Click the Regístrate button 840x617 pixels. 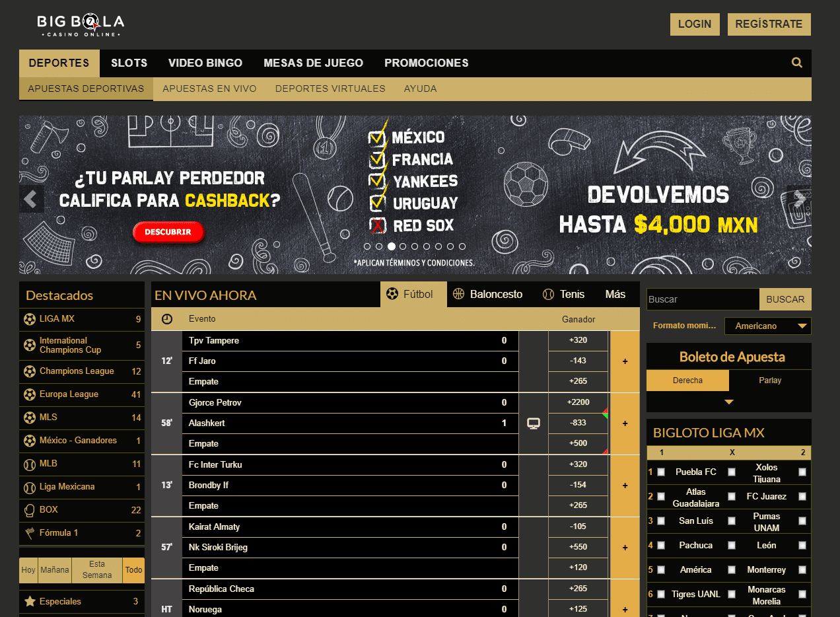click(769, 24)
